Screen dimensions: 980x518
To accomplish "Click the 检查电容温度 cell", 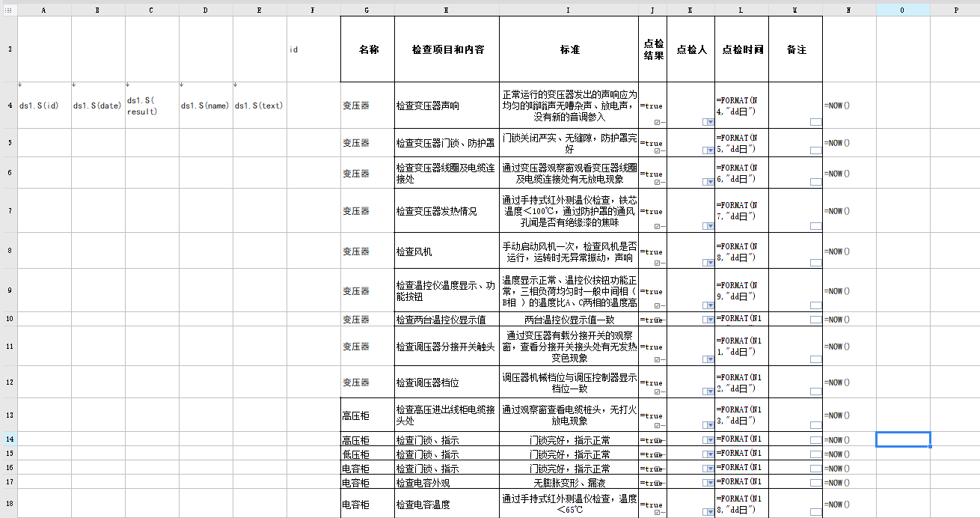I will click(447, 504).
